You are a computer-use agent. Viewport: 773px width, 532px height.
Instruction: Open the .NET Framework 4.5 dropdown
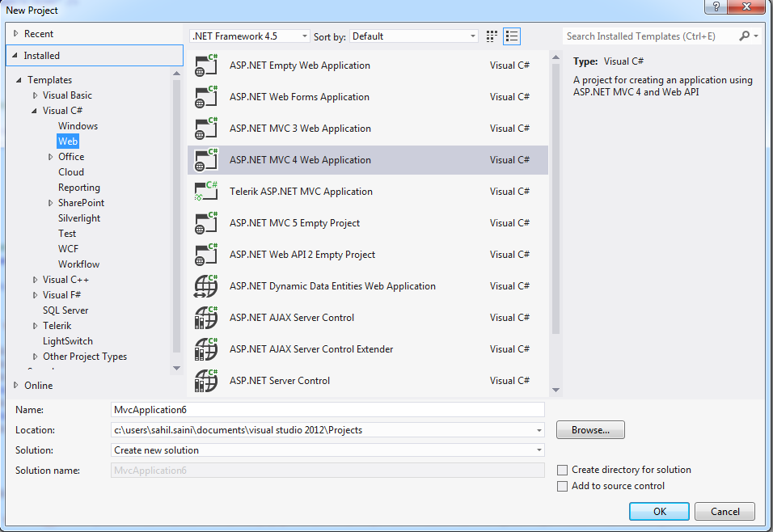coord(250,36)
